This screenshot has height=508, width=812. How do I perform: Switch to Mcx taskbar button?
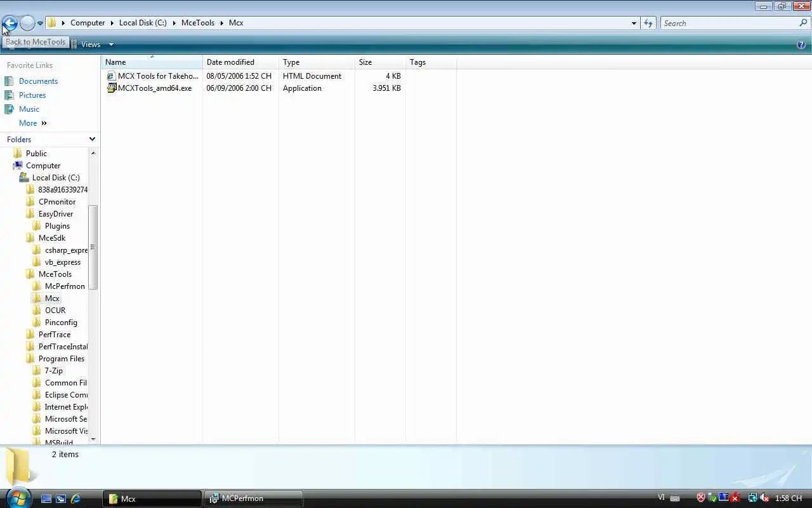pyautogui.click(x=152, y=498)
